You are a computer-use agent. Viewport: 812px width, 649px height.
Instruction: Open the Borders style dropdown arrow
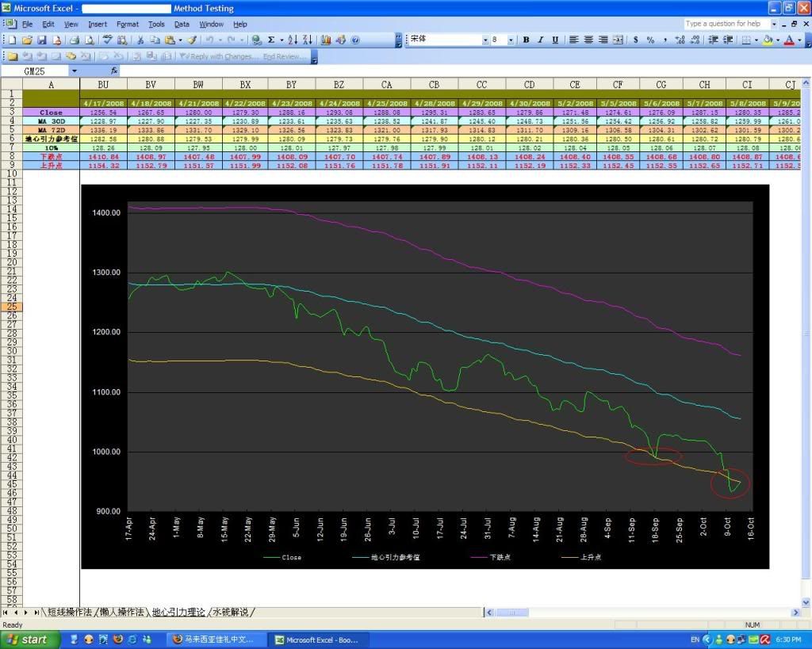click(756, 40)
